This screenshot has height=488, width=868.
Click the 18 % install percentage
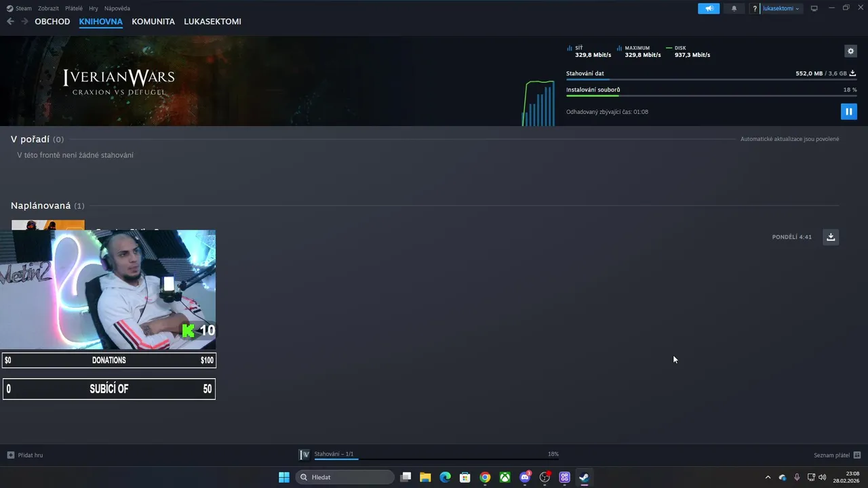point(850,89)
